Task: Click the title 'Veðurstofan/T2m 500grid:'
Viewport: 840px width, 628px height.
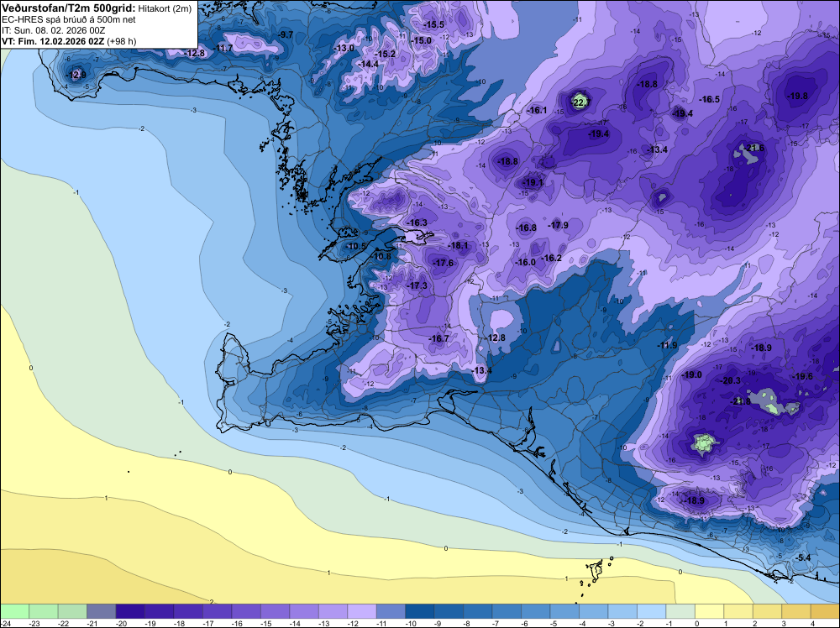Action: [69, 8]
